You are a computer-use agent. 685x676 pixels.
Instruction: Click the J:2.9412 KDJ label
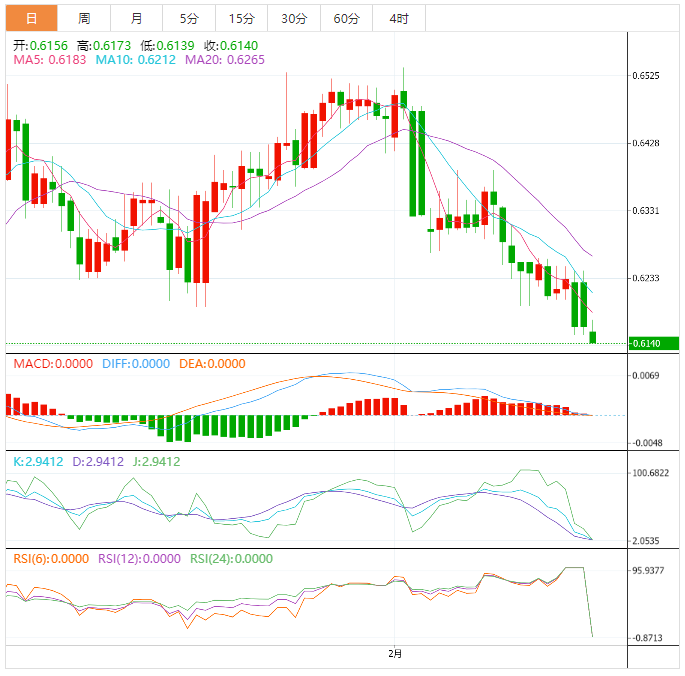pyautogui.click(x=156, y=461)
